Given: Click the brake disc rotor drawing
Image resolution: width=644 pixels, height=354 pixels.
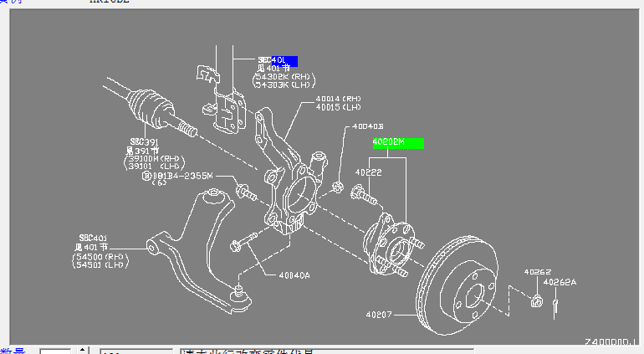Looking at the screenshot, I should click(x=457, y=285).
